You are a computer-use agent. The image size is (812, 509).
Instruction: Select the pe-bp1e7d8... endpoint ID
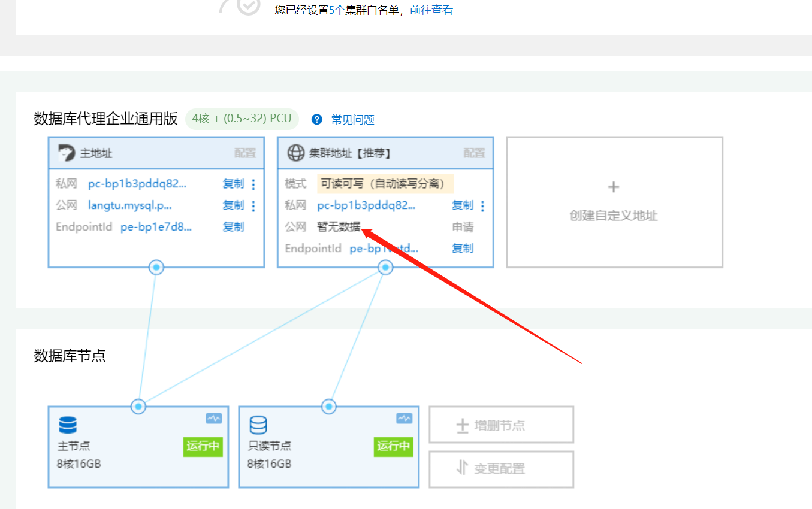156,227
